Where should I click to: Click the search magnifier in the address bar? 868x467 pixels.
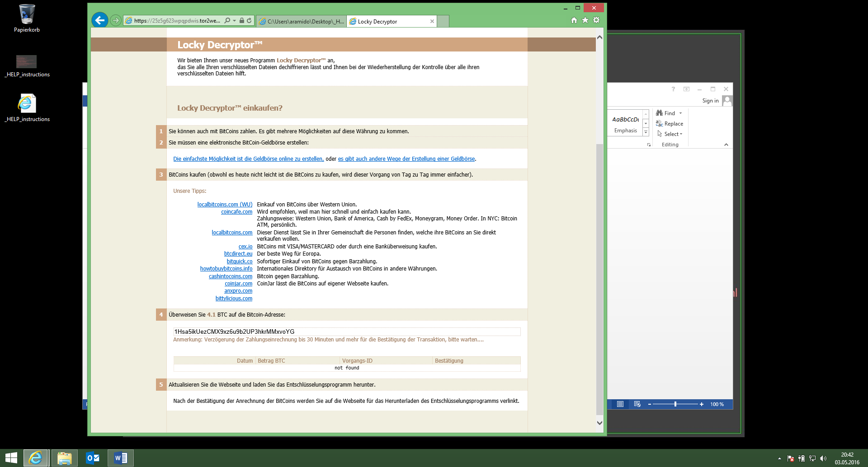tap(227, 21)
